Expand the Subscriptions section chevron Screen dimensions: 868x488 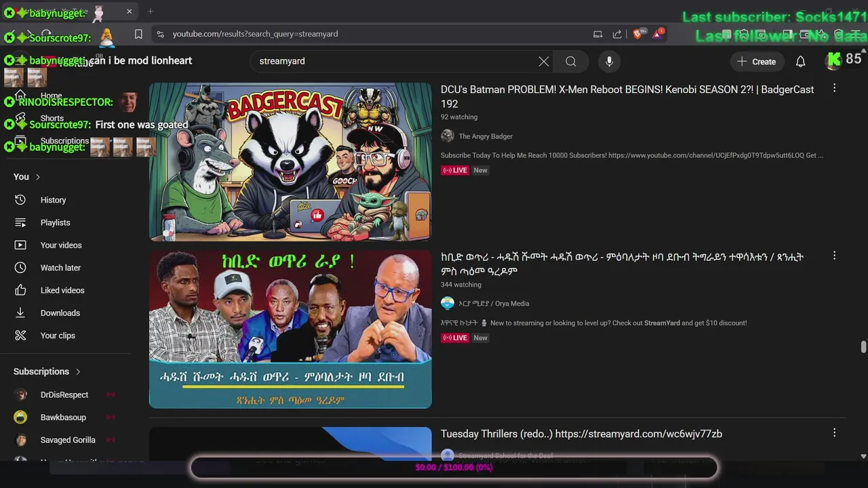[x=78, y=371]
